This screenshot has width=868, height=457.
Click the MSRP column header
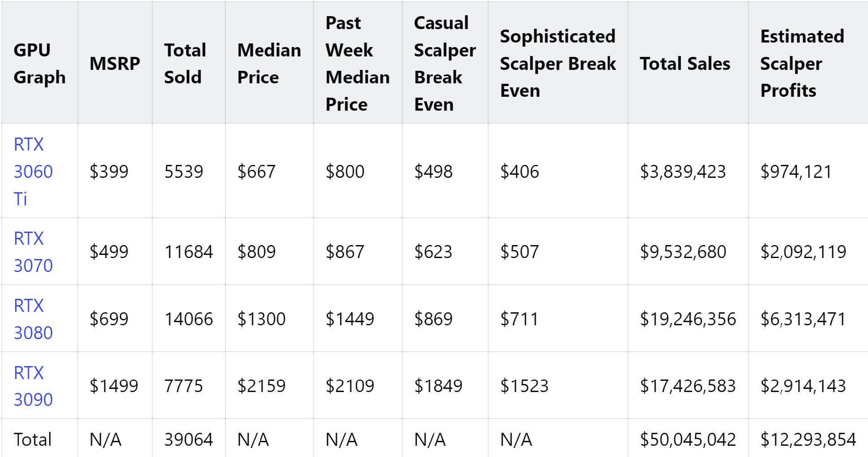click(x=115, y=64)
